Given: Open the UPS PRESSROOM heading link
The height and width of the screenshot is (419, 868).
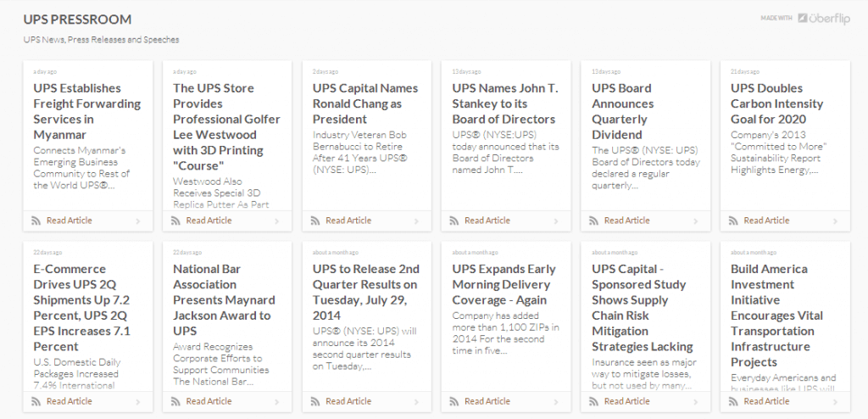Looking at the screenshot, I should tap(77, 19).
